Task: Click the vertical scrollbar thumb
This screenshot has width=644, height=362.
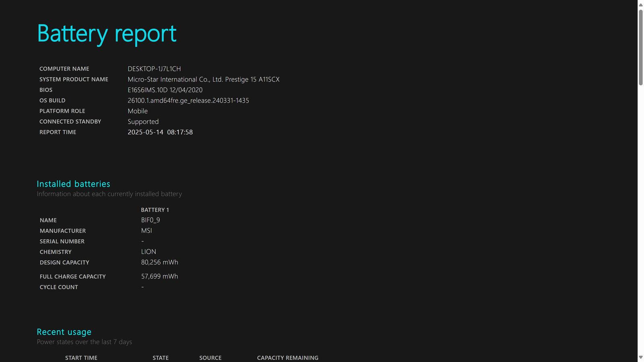Action: [x=641, y=47]
